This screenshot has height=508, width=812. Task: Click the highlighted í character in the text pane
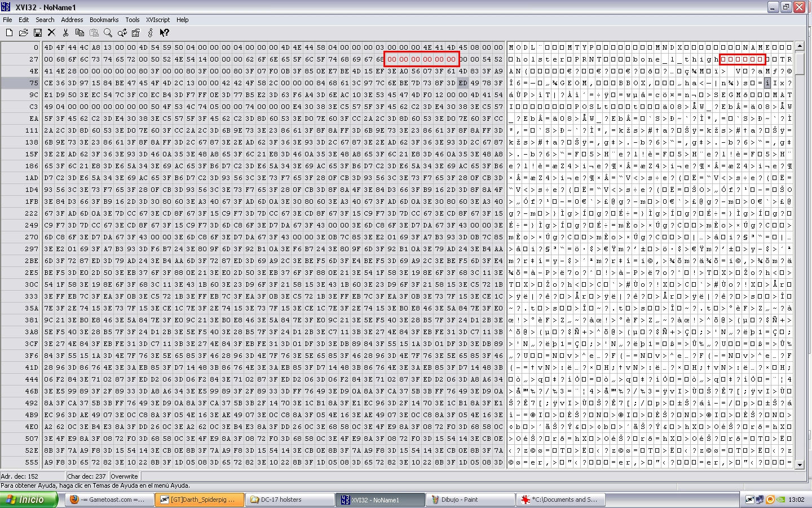767,83
